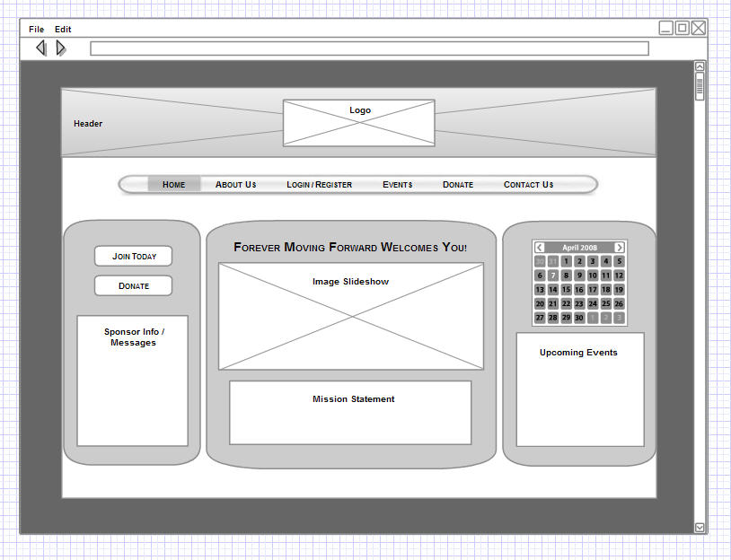Click the scrollbar up arrow
Screen dimensions: 731x560
700,66
